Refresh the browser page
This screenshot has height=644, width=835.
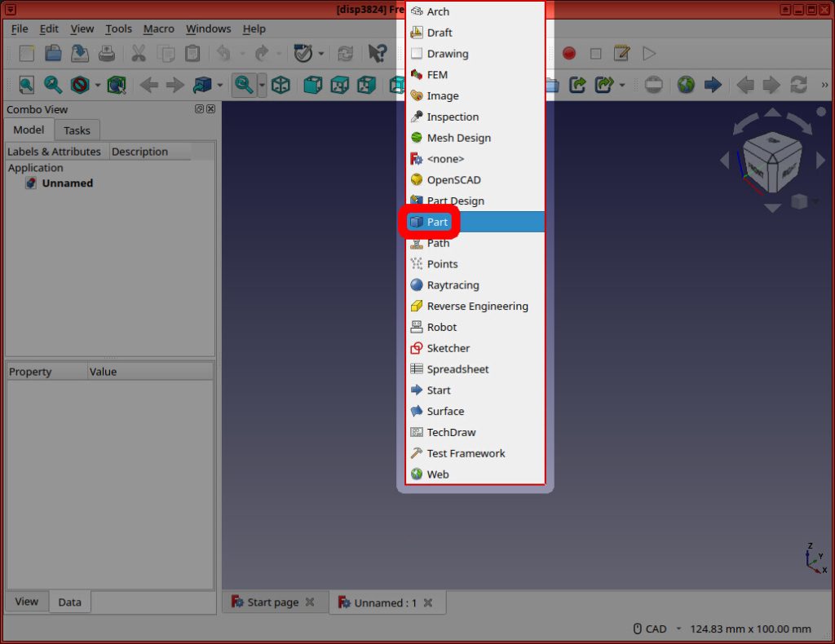point(800,84)
